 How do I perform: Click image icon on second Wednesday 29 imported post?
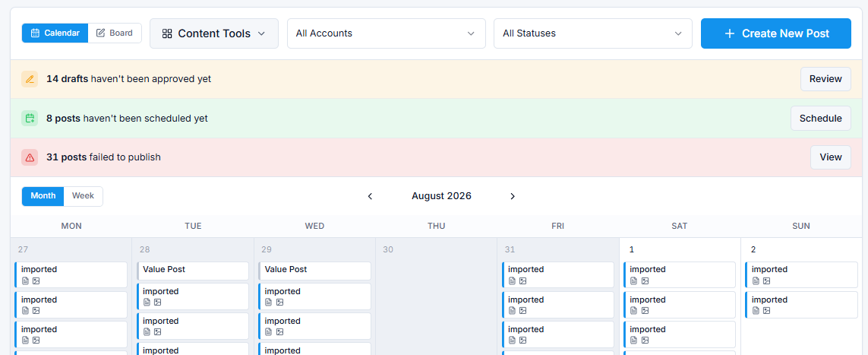tap(279, 332)
